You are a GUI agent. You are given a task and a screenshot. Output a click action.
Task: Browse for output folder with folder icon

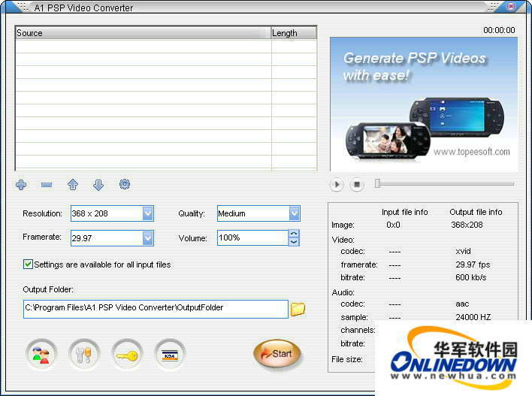pyautogui.click(x=298, y=309)
